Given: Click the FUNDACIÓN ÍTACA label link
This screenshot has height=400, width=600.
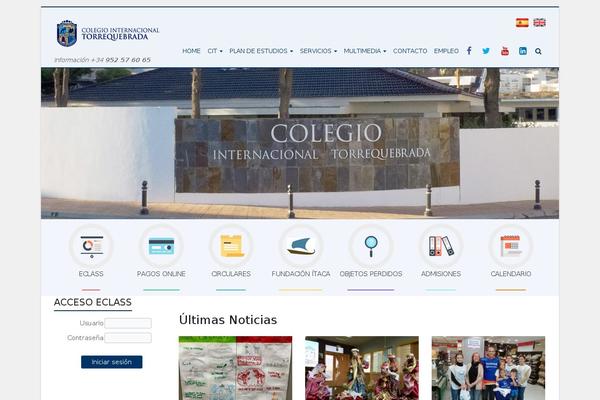Looking at the screenshot, I should click(x=301, y=274).
